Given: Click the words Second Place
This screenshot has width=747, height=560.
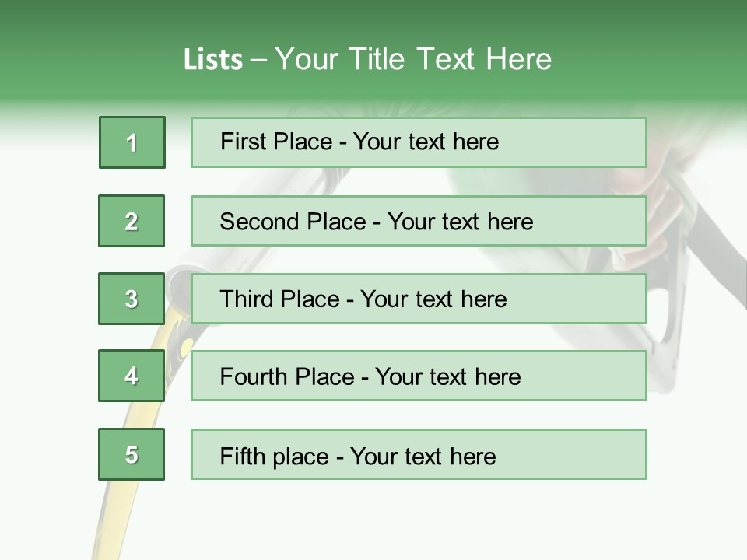Looking at the screenshot, I should coord(293,222).
